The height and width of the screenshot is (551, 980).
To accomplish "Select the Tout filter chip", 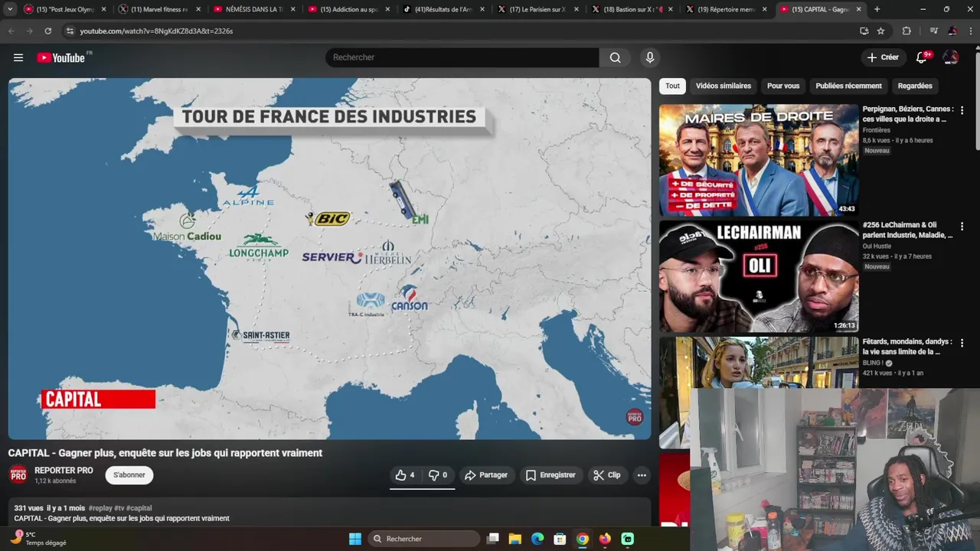I will 672,86.
